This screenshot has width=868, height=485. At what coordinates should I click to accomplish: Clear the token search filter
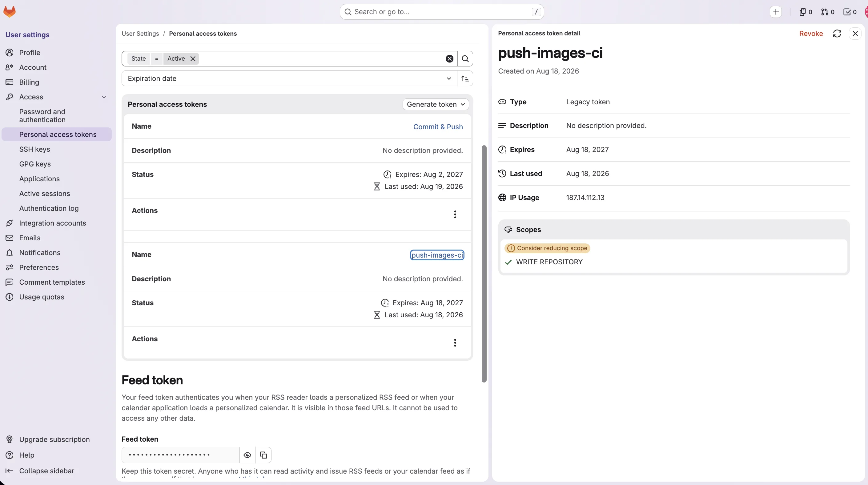click(449, 58)
